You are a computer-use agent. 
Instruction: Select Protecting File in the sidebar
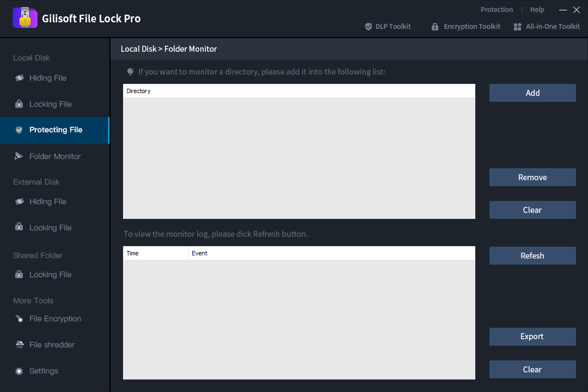coord(55,130)
